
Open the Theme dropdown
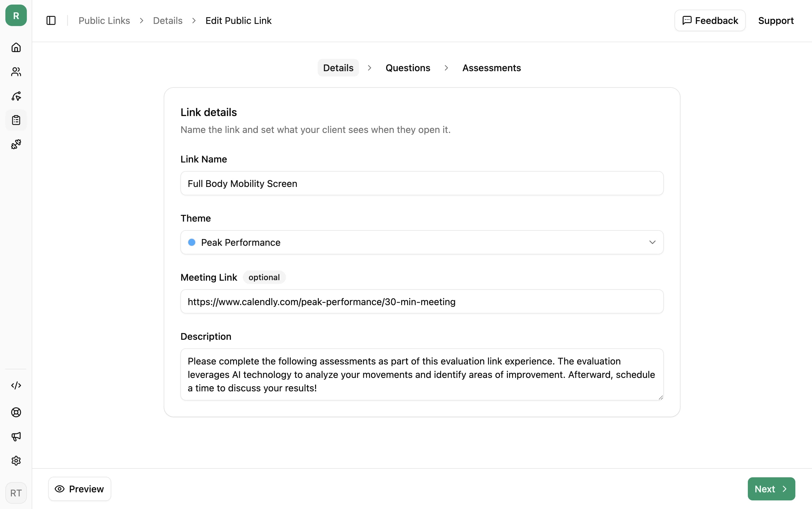pos(422,242)
